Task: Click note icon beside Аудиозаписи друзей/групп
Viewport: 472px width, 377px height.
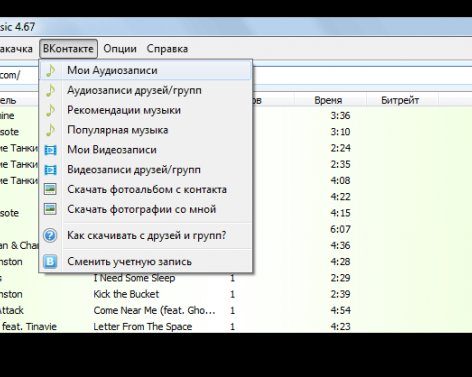Action: (50, 90)
